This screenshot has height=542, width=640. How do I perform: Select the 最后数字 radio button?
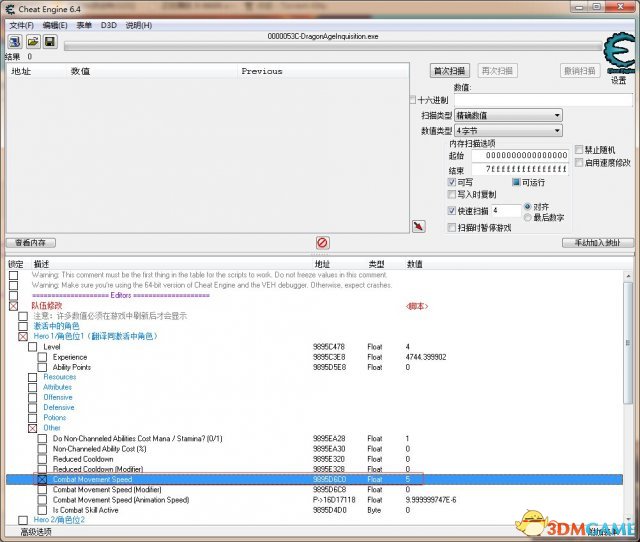tap(528, 218)
